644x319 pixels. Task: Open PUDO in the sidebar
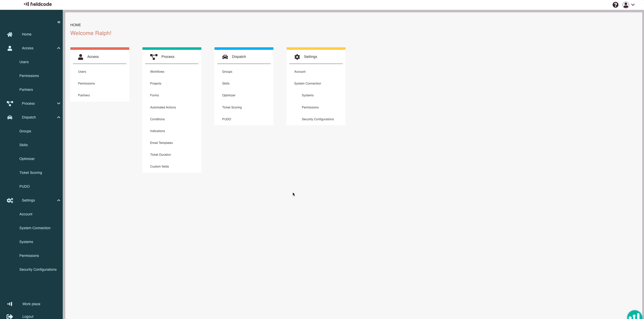point(24,186)
